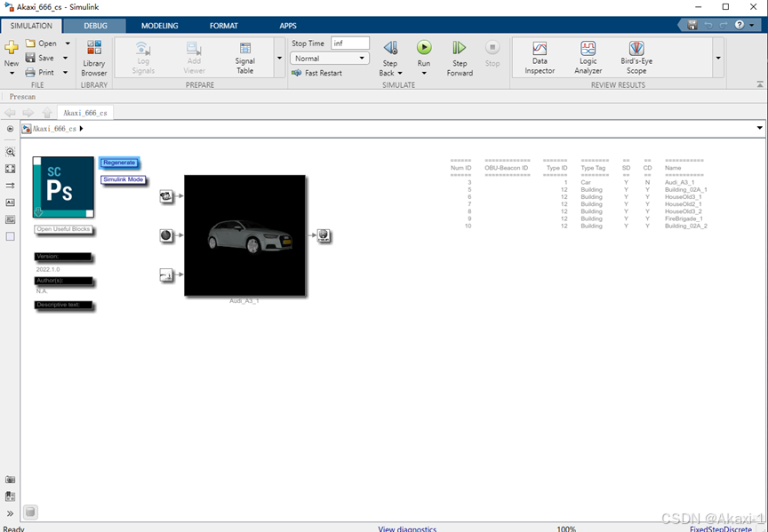Click Step Forward
The height and width of the screenshot is (532, 768).
460,59
